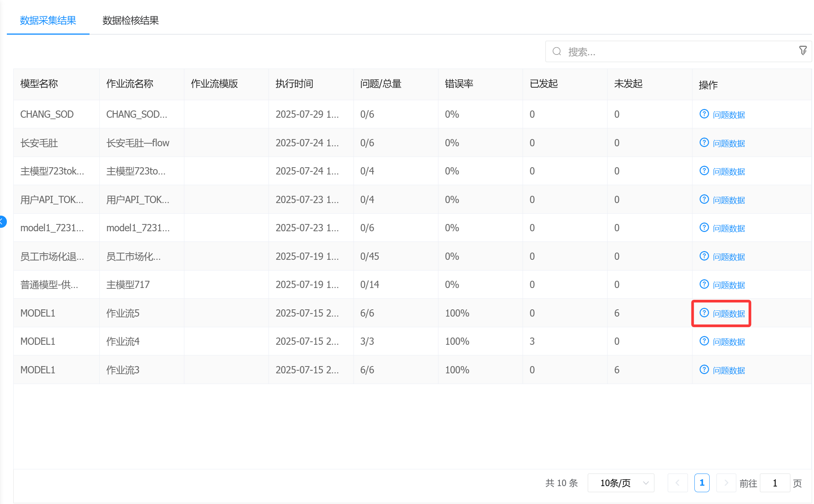This screenshot has width=814, height=504.
Task: Click the blue collapse arrow on left edge
Action: pyautogui.click(x=2, y=221)
